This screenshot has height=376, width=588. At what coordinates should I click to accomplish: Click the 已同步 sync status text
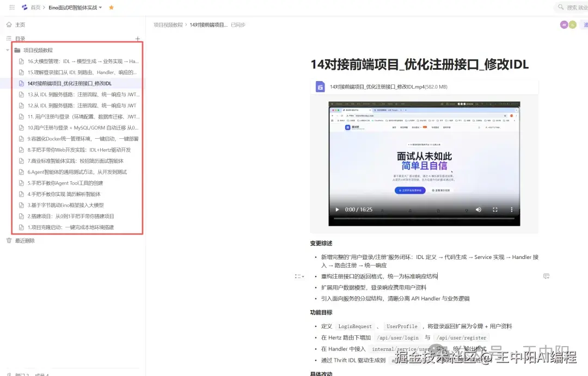[x=238, y=24]
